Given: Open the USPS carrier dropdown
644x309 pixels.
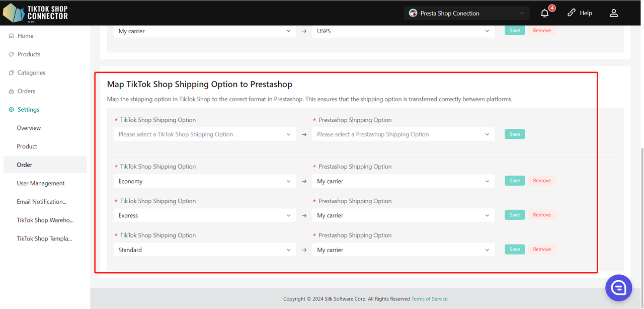Looking at the screenshot, I should (403, 31).
